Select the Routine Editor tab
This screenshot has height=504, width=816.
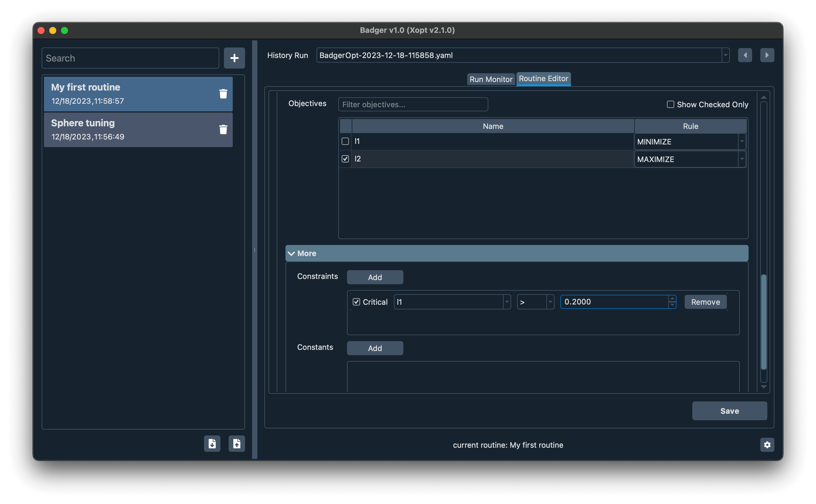[x=542, y=77]
